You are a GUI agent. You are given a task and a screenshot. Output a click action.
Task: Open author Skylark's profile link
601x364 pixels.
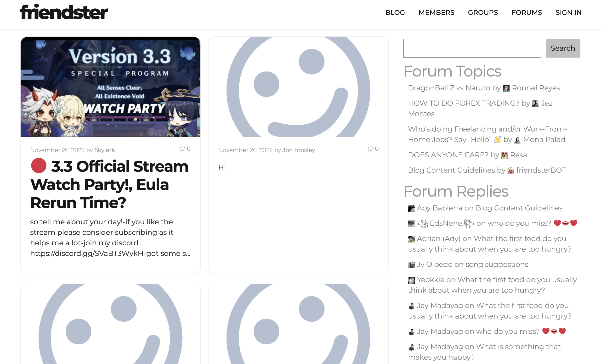tap(104, 150)
